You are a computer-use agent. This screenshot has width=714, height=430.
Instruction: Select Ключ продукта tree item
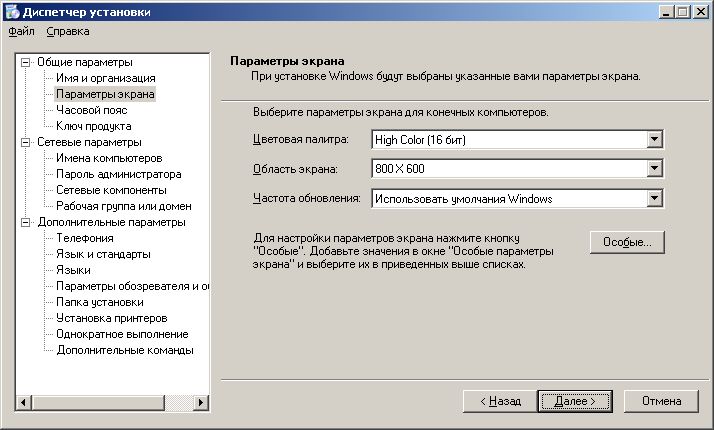93,126
